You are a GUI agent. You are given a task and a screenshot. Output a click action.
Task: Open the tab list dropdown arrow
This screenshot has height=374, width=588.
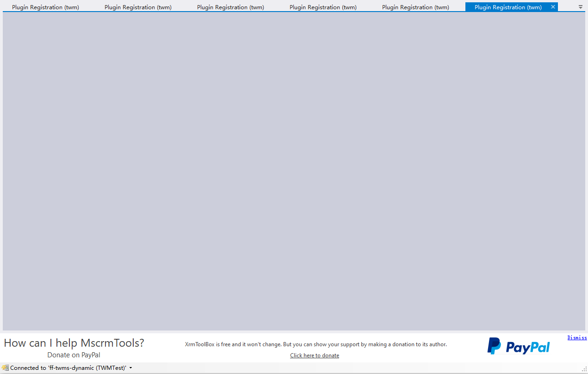click(581, 7)
